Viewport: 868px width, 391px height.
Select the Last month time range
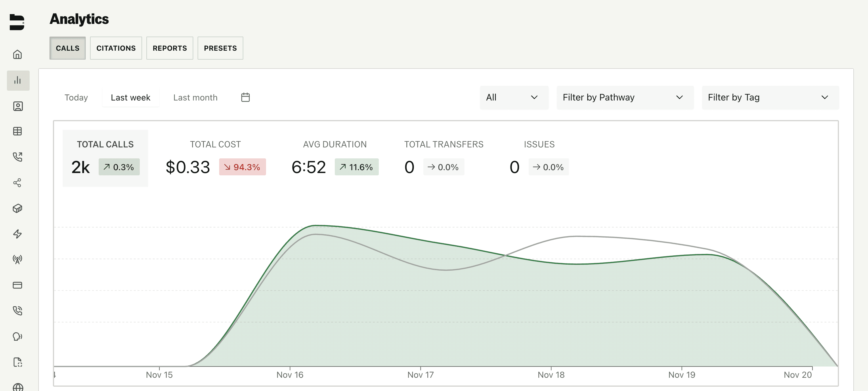coord(196,98)
